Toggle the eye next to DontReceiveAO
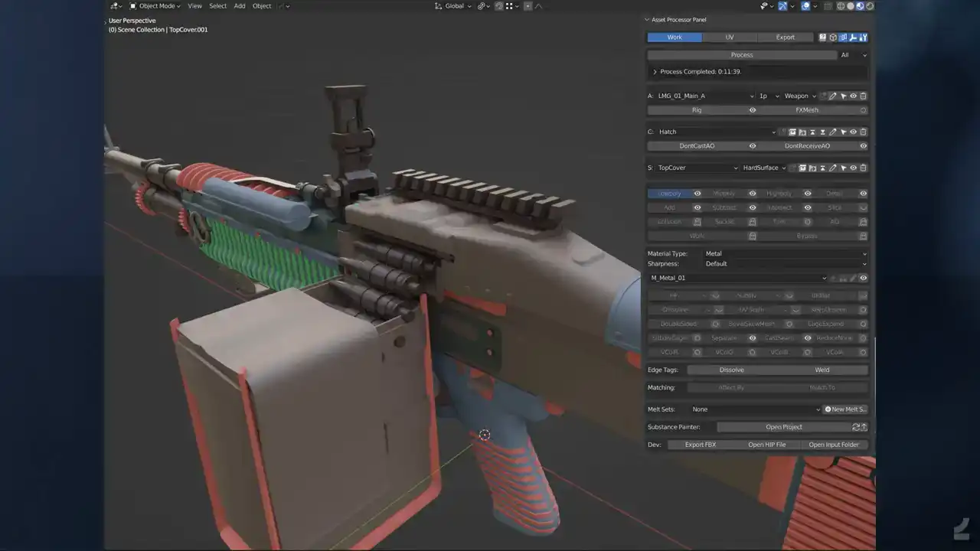980x551 pixels. click(x=863, y=146)
